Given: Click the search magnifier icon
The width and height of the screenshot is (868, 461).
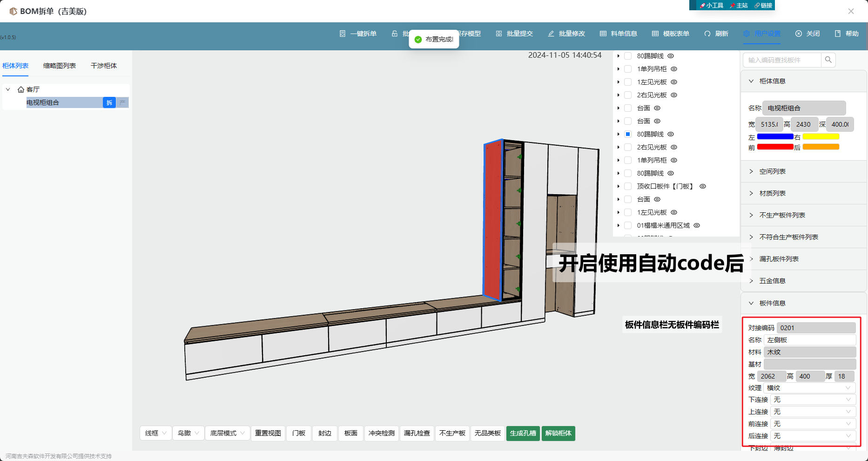Looking at the screenshot, I should (828, 60).
